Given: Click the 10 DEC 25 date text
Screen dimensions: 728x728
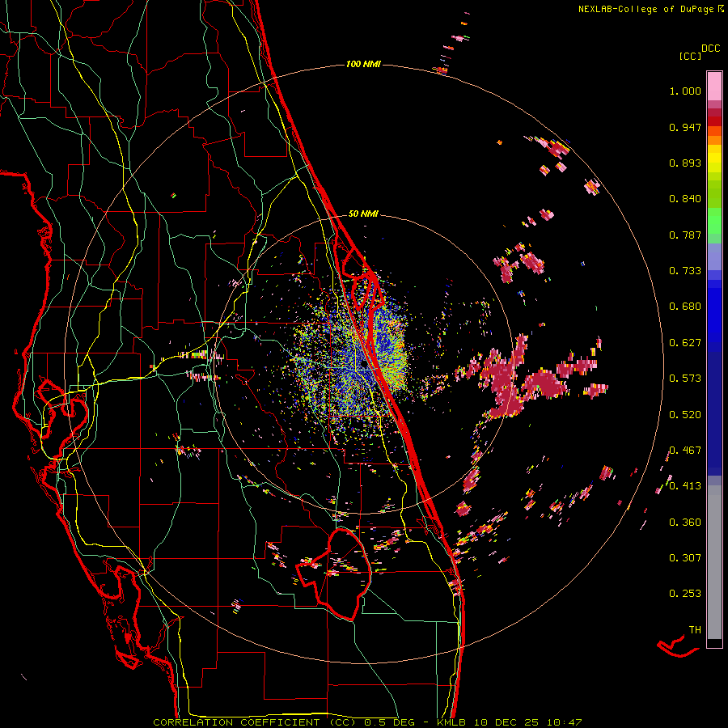Looking at the screenshot, I should pyautogui.click(x=506, y=722).
